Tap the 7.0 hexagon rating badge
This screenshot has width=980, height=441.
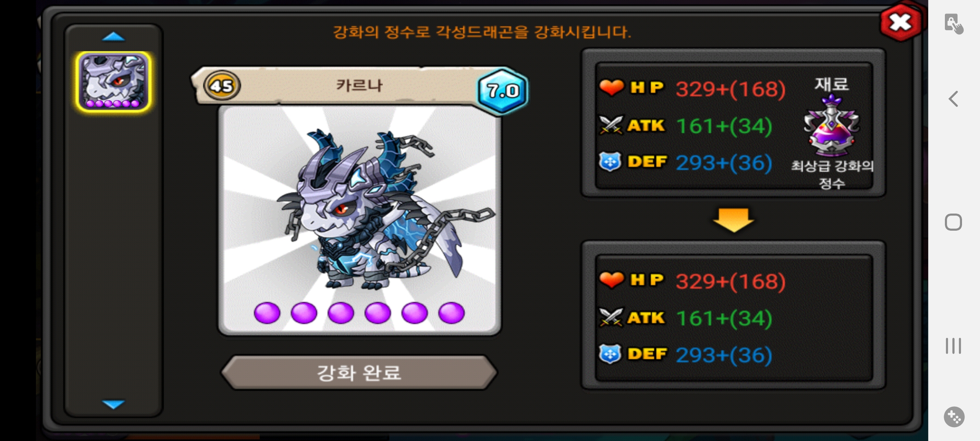point(503,91)
